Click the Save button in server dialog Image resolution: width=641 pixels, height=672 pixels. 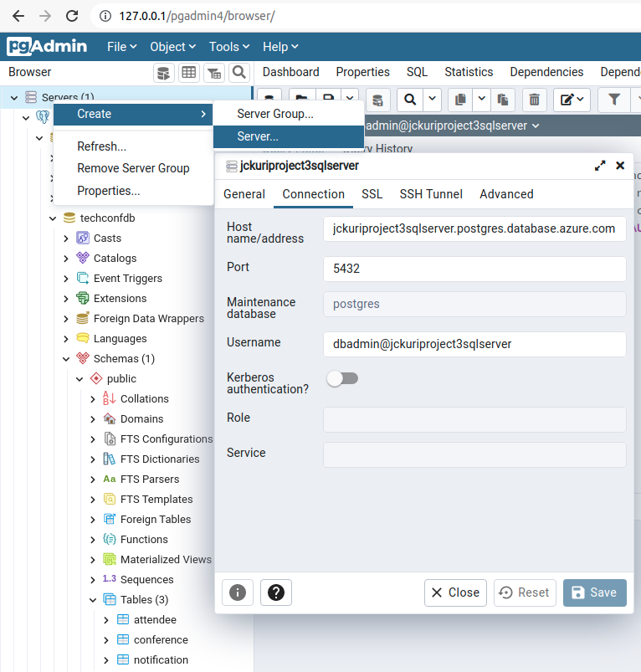(x=595, y=592)
